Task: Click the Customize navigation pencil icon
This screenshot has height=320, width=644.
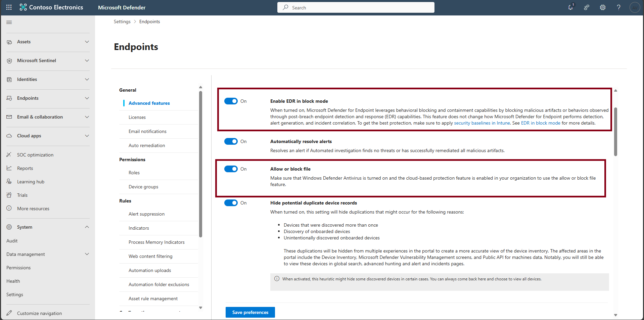Action: (9, 313)
